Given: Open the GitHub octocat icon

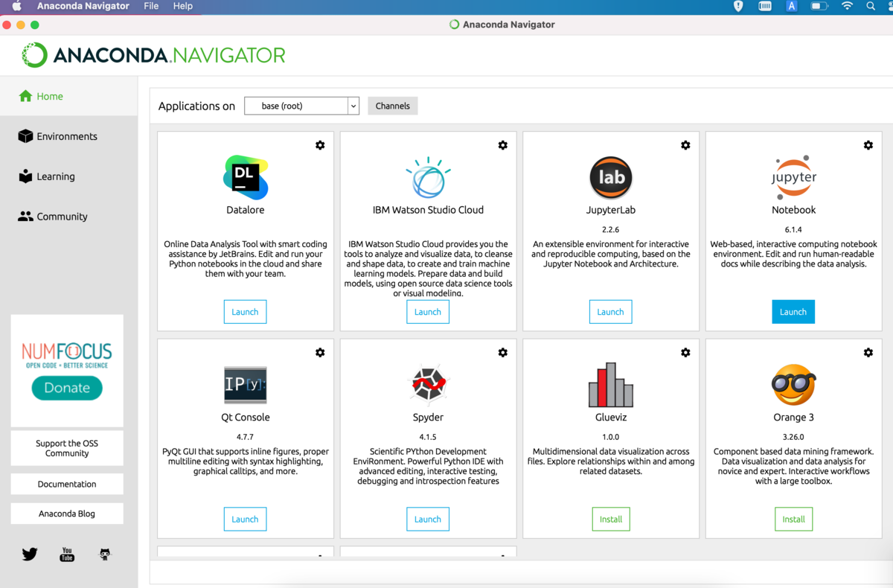Looking at the screenshot, I should pos(105,555).
